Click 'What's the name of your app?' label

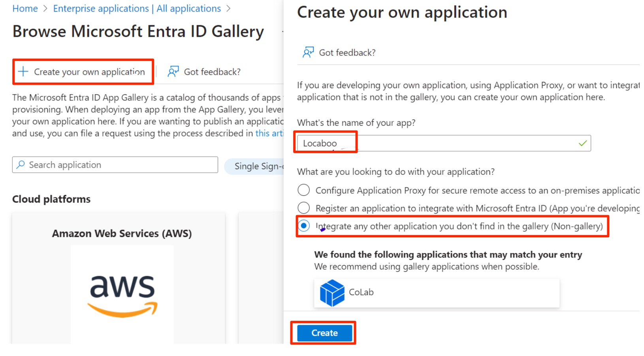[x=356, y=123]
